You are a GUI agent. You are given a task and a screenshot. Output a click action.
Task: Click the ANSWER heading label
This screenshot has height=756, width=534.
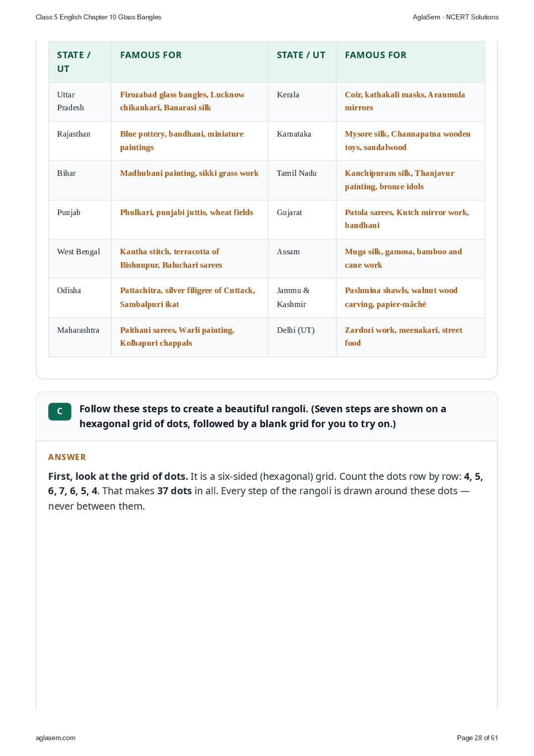[67, 457]
